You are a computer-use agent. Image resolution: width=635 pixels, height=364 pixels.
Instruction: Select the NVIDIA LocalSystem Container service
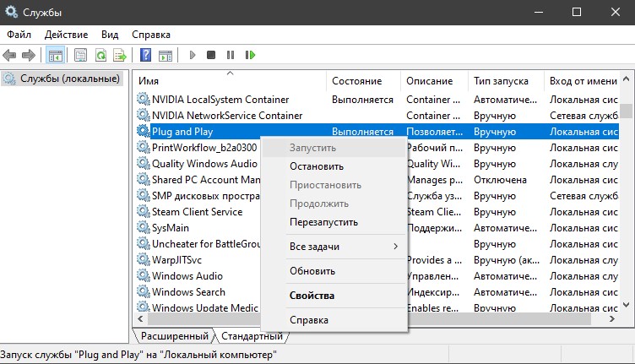[x=220, y=99]
